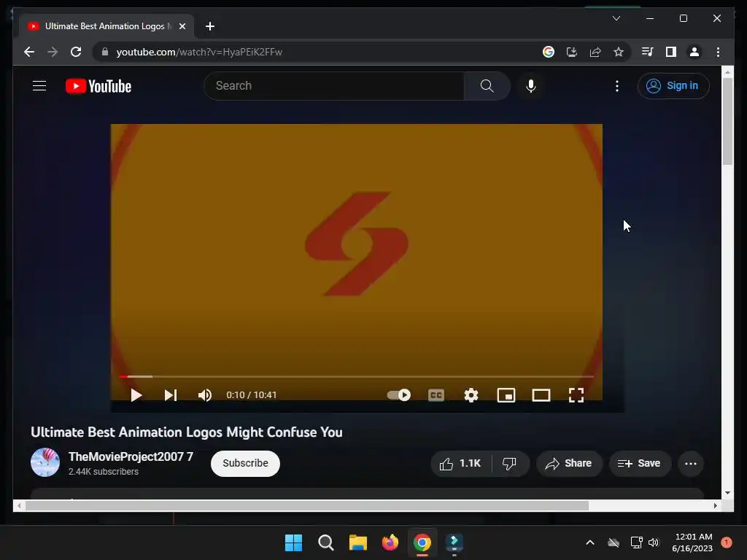Like the video with thumbs up
The width and height of the screenshot is (747, 560).
tap(460, 463)
